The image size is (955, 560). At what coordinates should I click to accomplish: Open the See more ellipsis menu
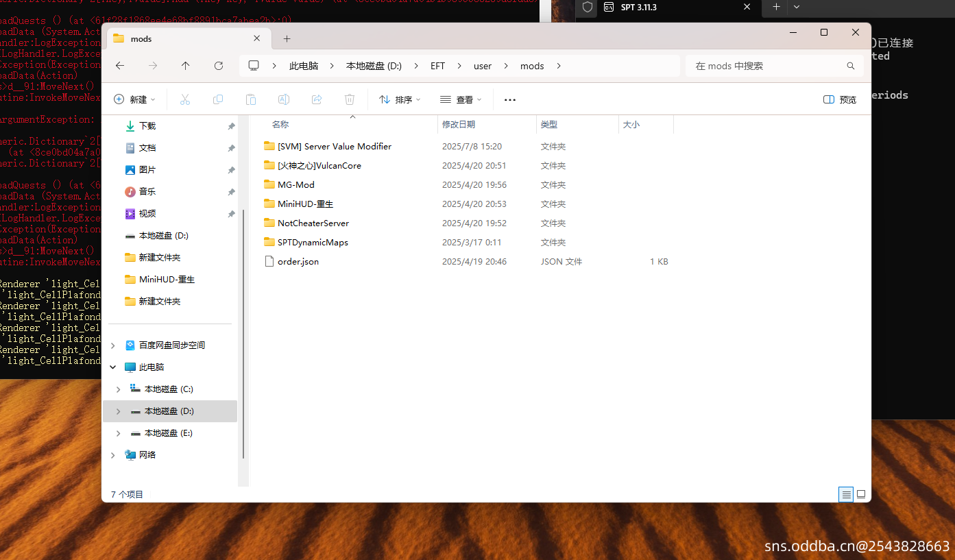click(509, 99)
